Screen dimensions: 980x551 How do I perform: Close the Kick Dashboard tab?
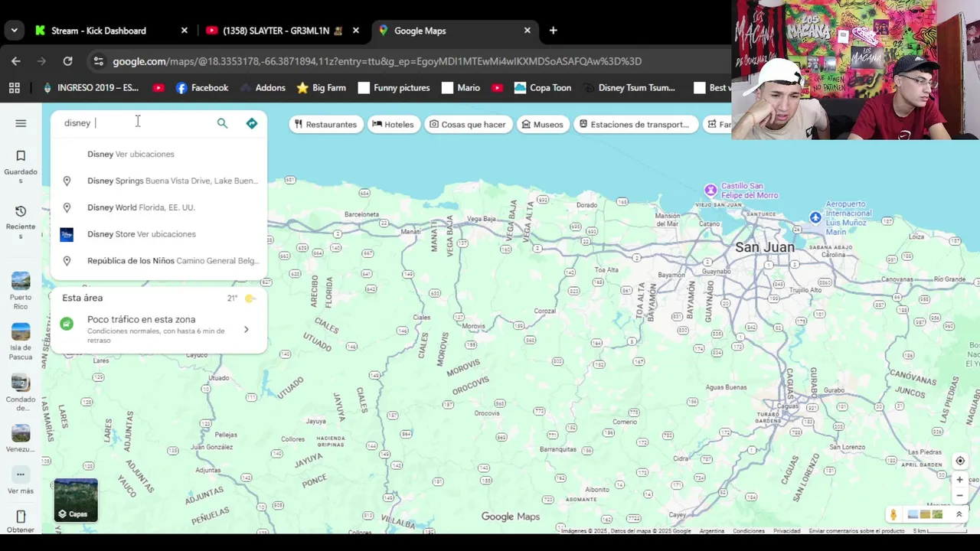[x=184, y=31]
